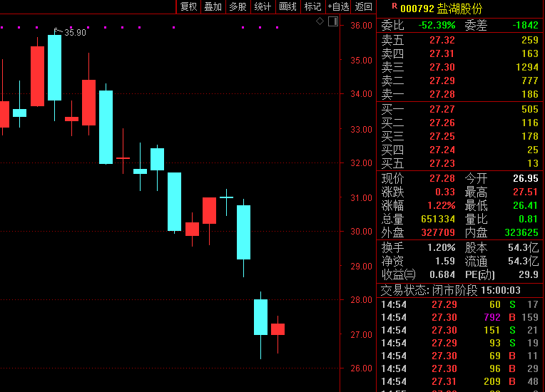Image resolution: width=545 pixels, height=392 pixels.
Task: Switch to 多股 multi-stock view
Action: [238, 7]
